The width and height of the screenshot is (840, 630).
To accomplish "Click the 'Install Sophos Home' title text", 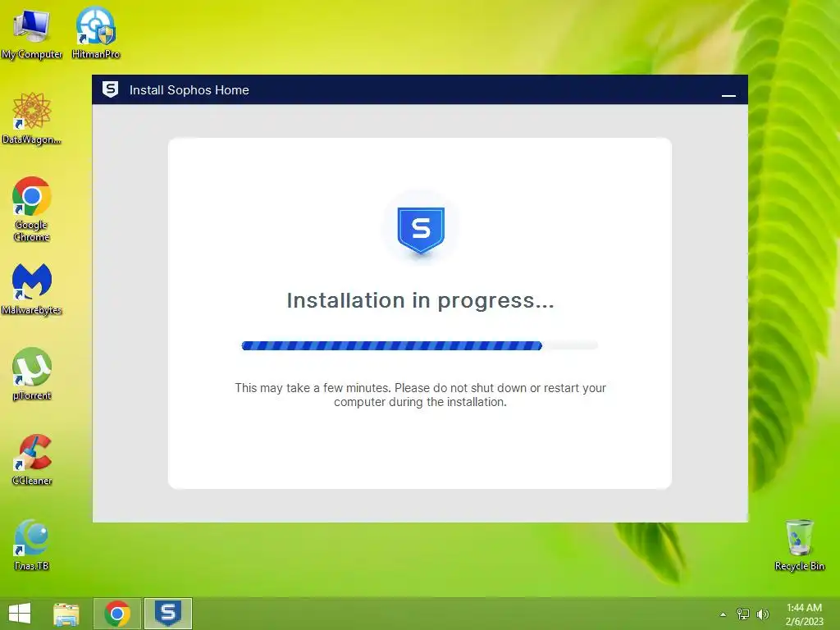I will [x=189, y=90].
